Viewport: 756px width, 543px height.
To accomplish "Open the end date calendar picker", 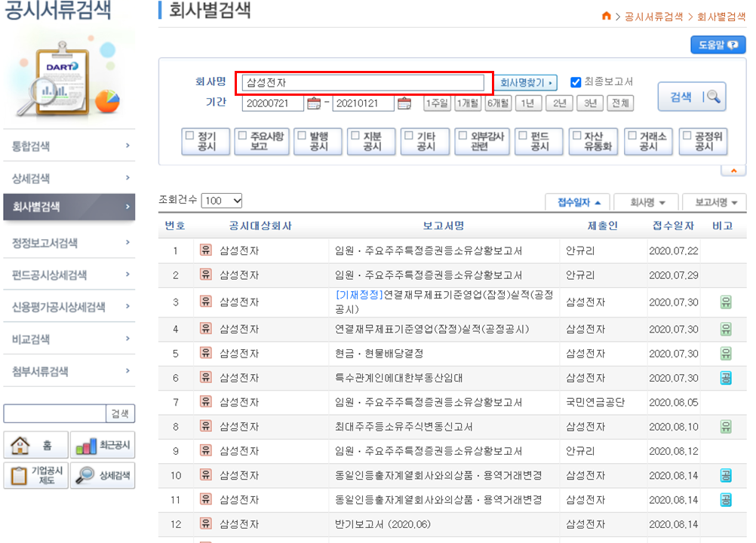I will click(x=404, y=103).
